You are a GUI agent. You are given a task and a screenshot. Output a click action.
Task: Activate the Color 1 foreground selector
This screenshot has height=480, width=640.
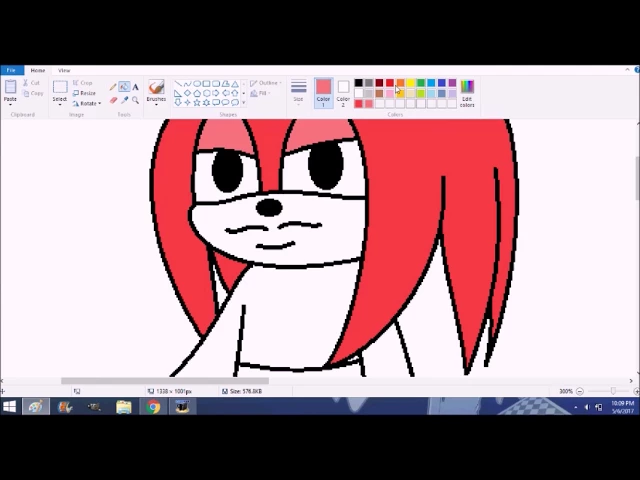click(x=323, y=91)
